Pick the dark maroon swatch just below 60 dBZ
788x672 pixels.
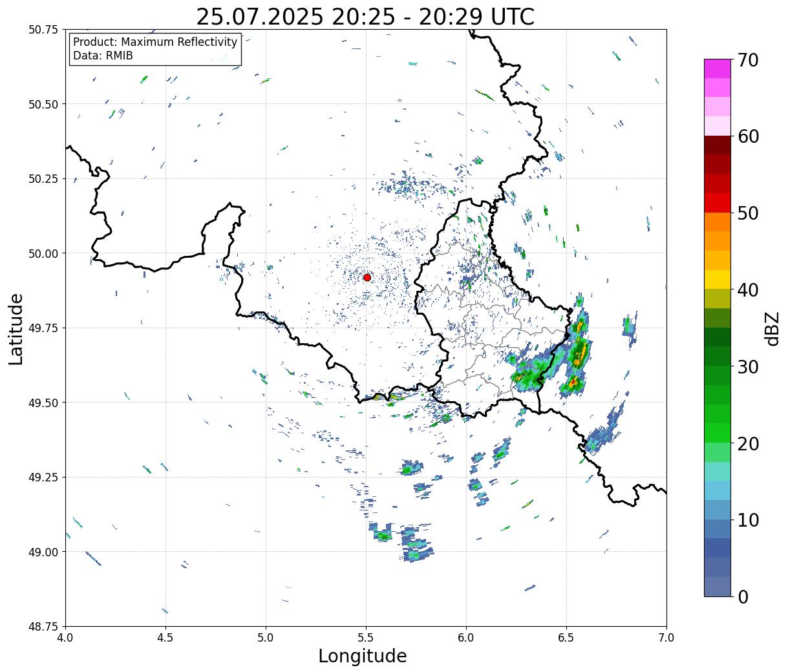tap(718, 145)
